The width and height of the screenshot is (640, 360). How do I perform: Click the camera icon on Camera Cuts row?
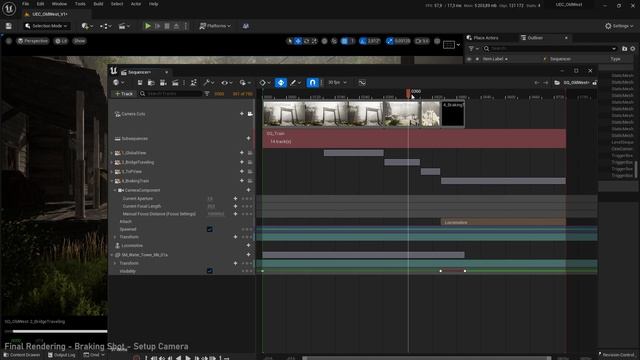(x=250, y=114)
